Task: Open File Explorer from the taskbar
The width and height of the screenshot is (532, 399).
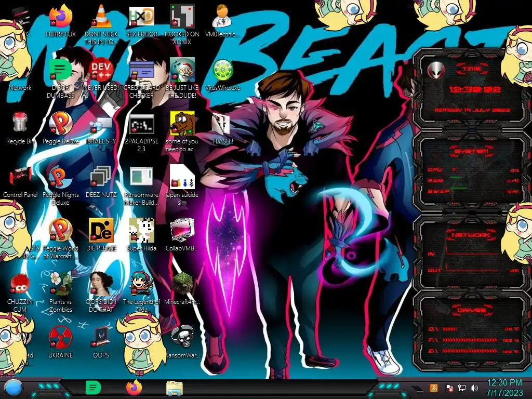Action: (175, 388)
